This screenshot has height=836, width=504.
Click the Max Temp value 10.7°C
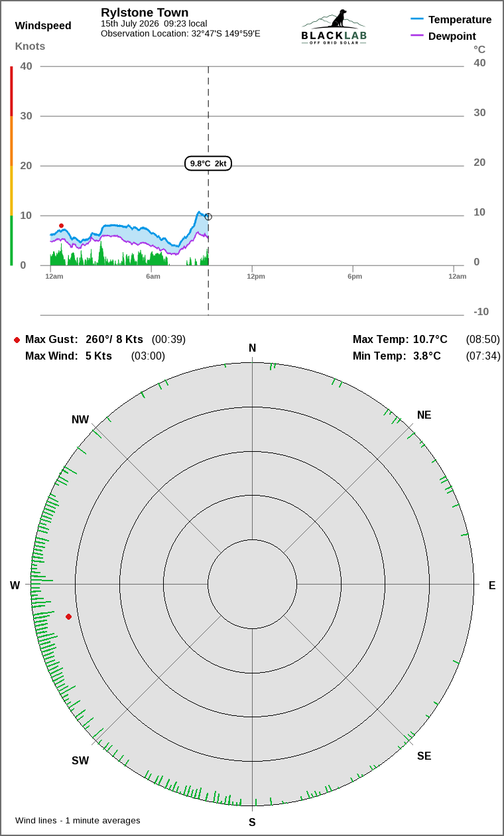pyautogui.click(x=430, y=340)
